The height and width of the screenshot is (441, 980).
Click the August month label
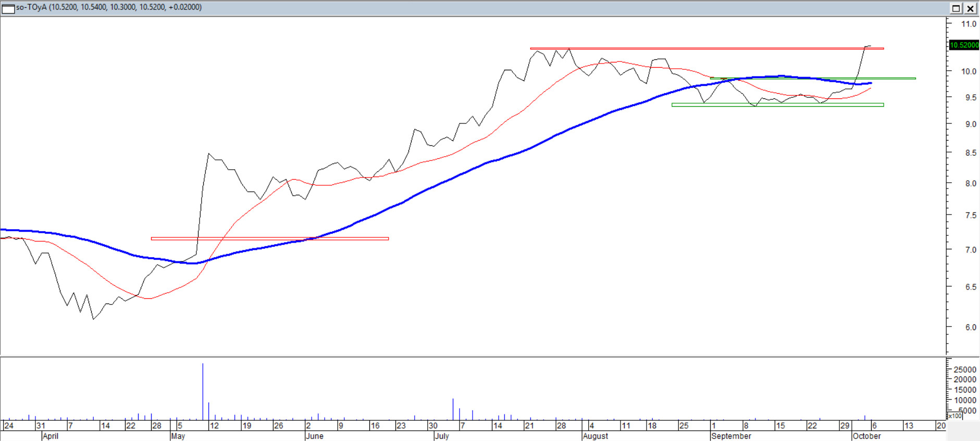(596, 436)
